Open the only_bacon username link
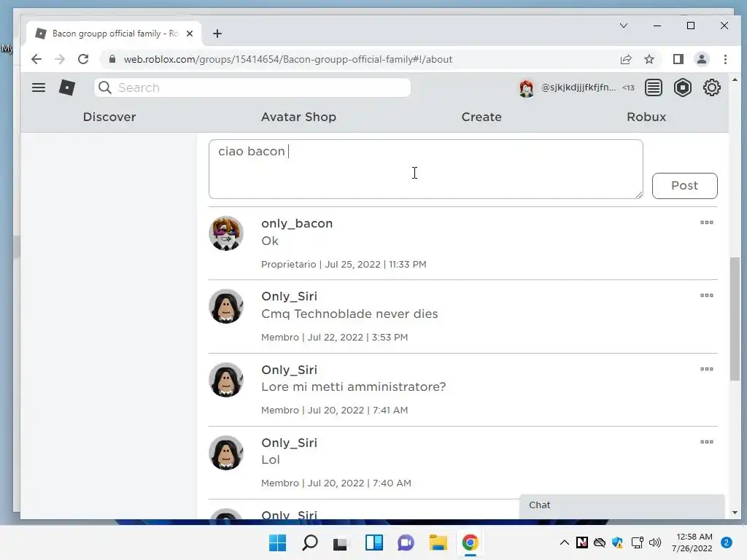 coord(297,223)
